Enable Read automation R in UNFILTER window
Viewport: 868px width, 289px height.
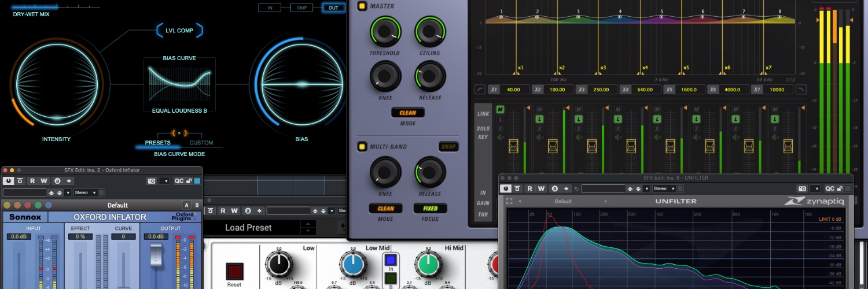(529, 188)
